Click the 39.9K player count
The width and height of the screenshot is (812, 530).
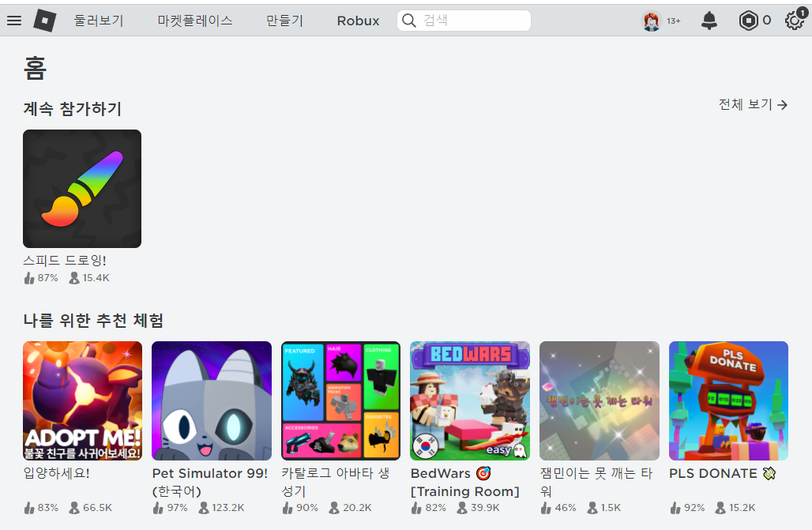click(x=478, y=508)
